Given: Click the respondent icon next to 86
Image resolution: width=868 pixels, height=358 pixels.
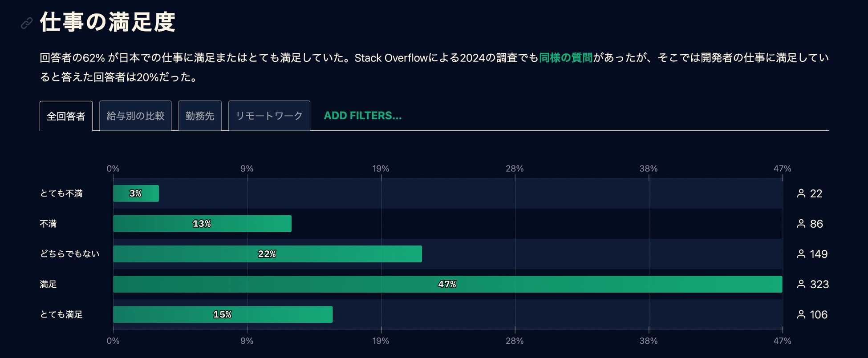Looking at the screenshot, I should (801, 224).
